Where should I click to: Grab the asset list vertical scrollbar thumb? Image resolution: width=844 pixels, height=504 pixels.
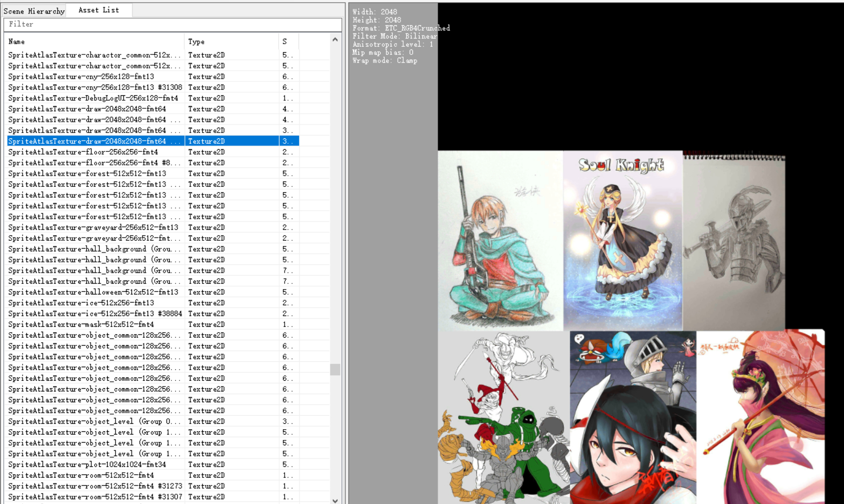tap(335, 369)
